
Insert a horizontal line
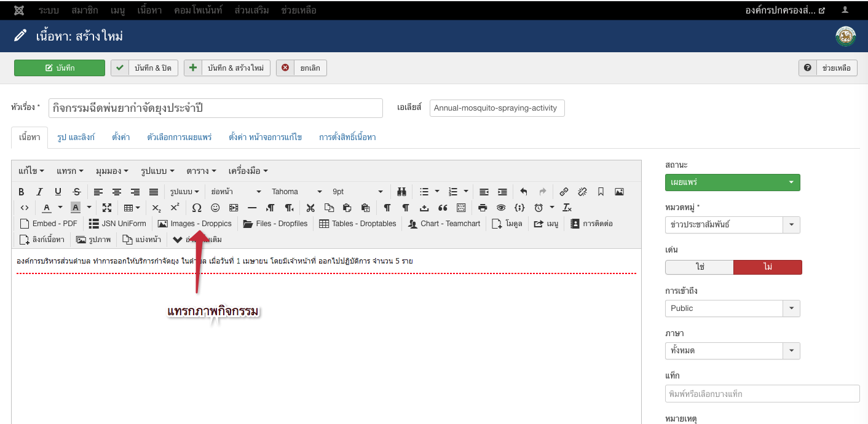click(x=252, y=208)
